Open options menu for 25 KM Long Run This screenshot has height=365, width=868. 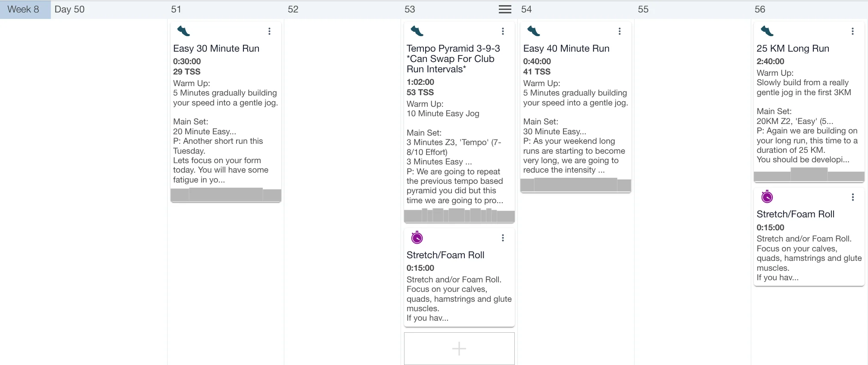[x=852, y=31]
